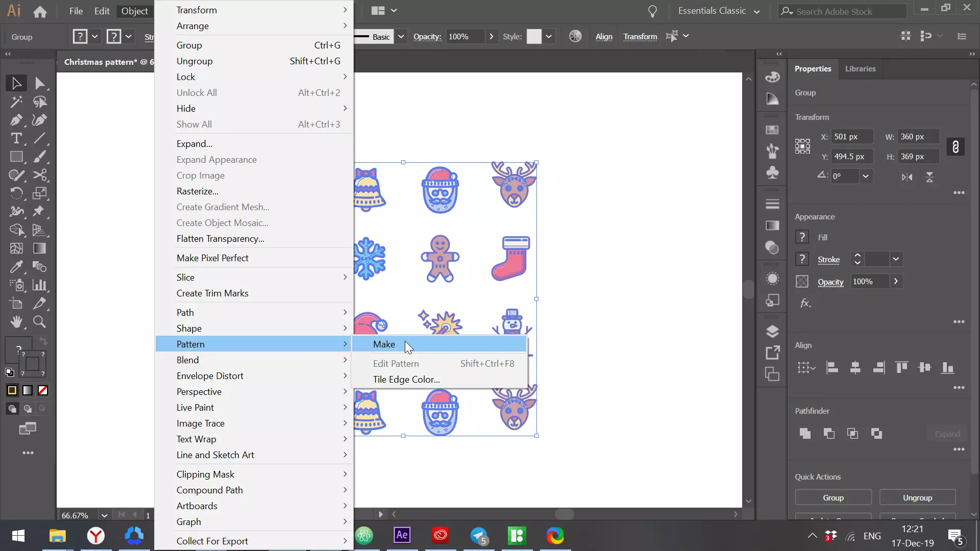
Task: Click the X position input field
Action: tap(851, 137)
